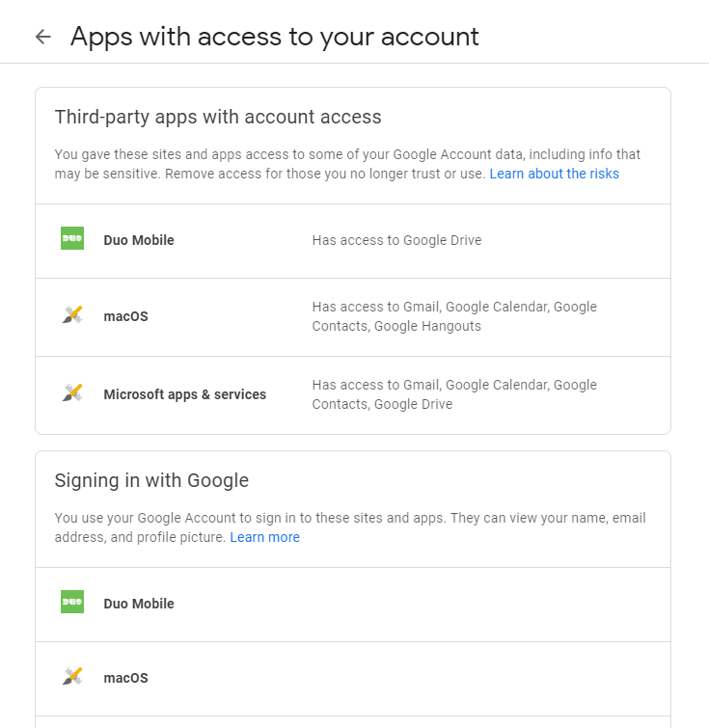Click the 'Signing in with Google' heading
Image resolution: width=709 pixels, height=728 pixels.
pos(151,480)
